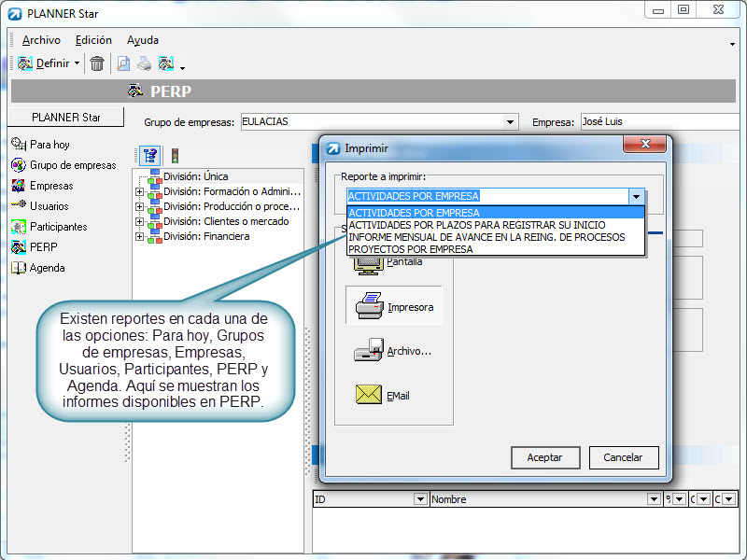This screenshot has height=560, width=747.
Task: Click the traffic light icon above tree
Action: click(174, 156)
